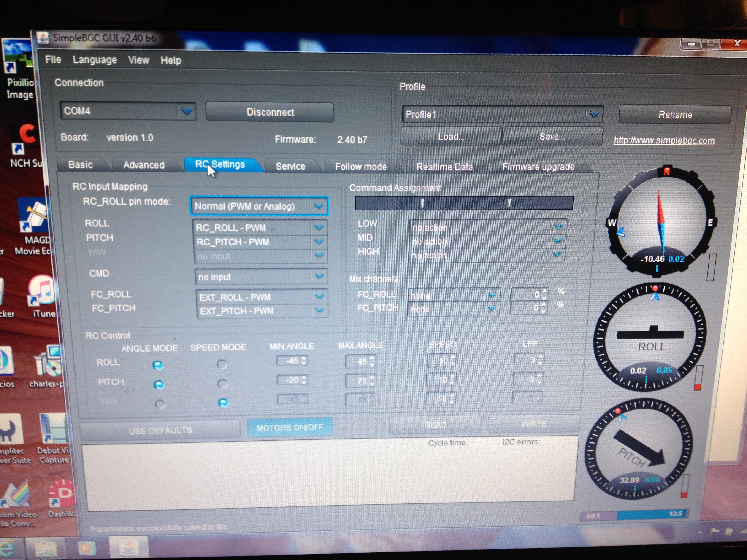Click the PITCH MAX.ANGLE 78 field
The width and height of the screenshot is (747, 560).
coord(361,381)
